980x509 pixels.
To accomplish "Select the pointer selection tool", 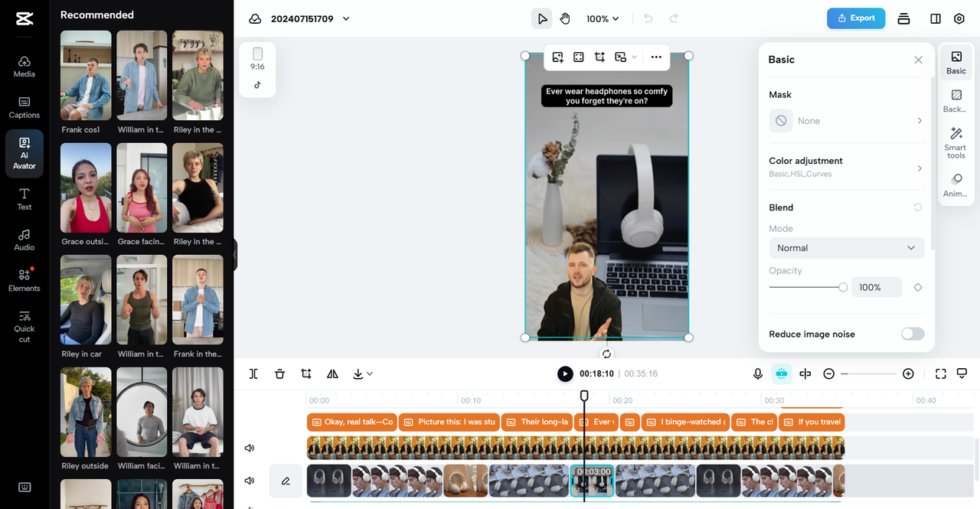I will tap(542, 18).
